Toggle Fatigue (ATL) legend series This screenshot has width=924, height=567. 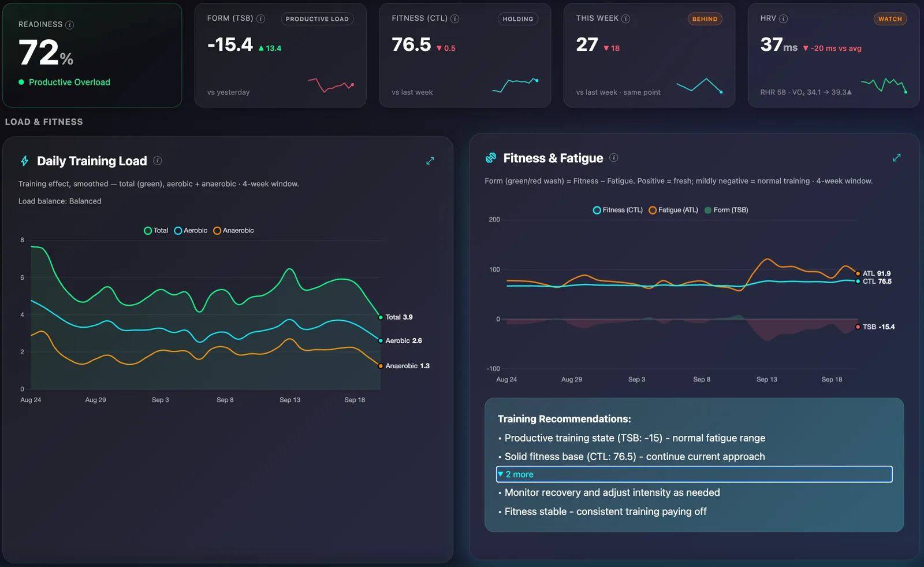click(x=673, y=210)
